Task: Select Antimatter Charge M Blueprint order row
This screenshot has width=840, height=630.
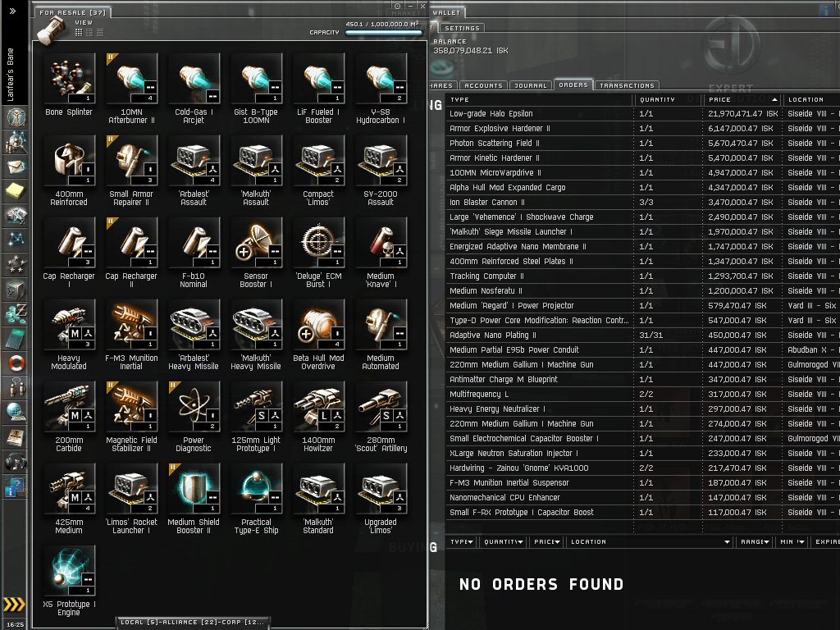Action: [642, 379]
